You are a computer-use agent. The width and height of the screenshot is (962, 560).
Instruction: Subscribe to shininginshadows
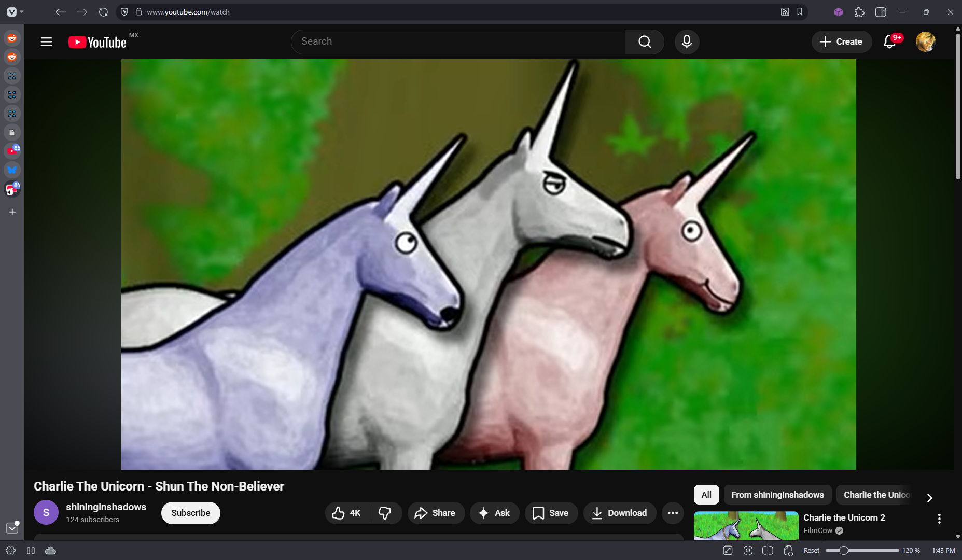coord(190,513)
